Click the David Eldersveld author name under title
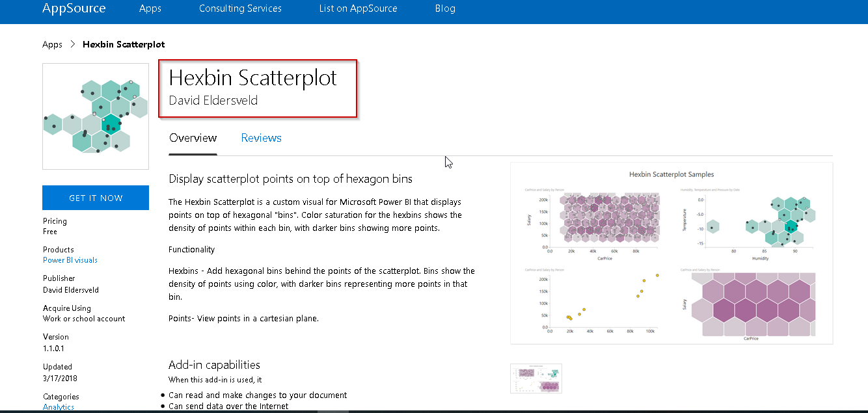Image resolution: width=868 pixels, height=413 pixels. click(213, 100)
